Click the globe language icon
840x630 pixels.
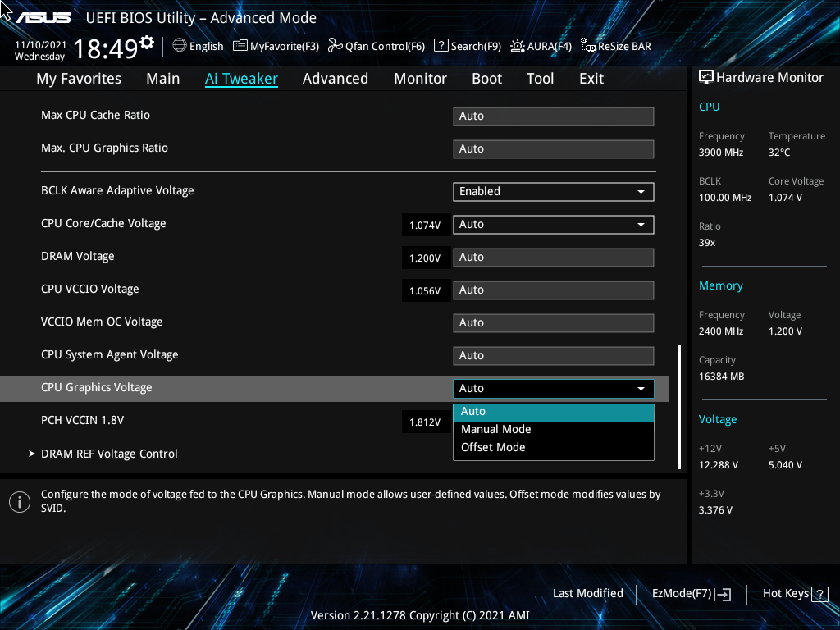pos(180,46)
